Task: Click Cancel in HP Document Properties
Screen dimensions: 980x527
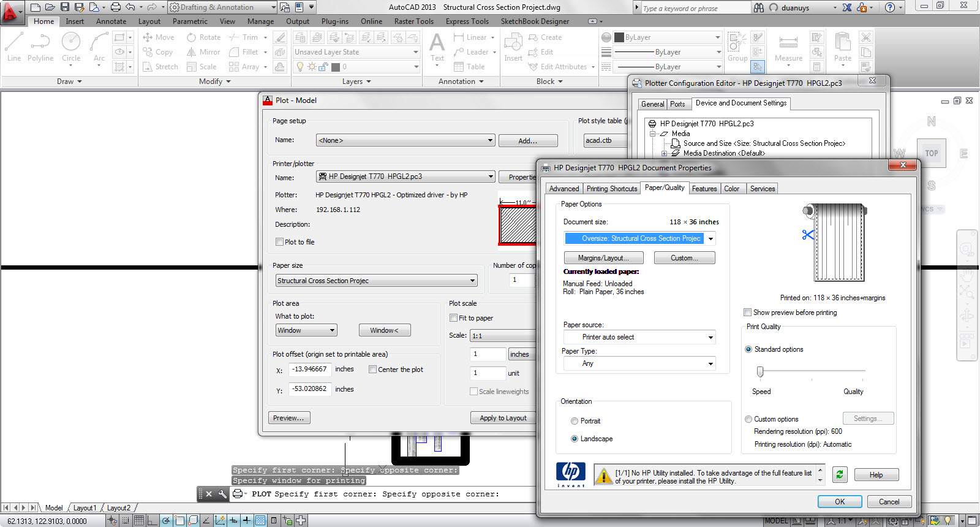Action: pos(889,502)
